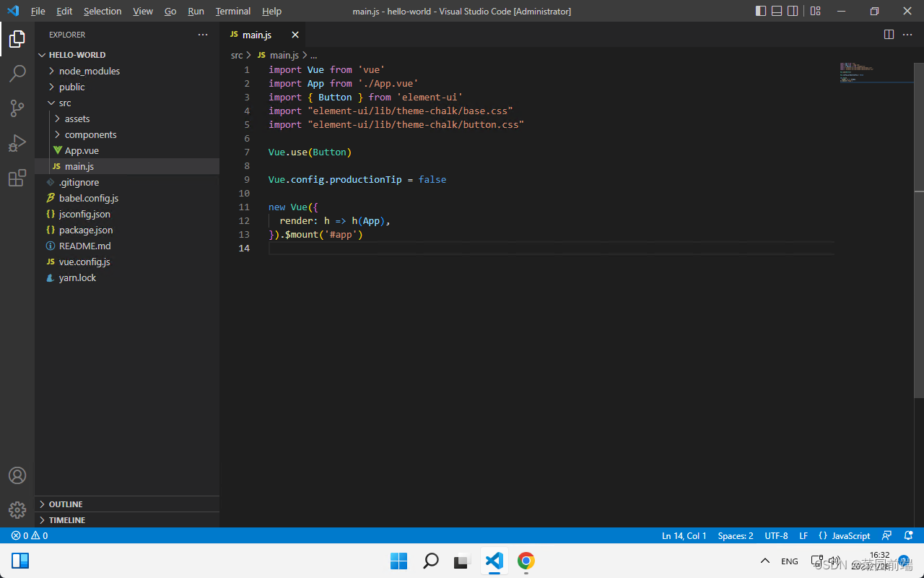
Task: Open the Accounts icon in activity bar
Action: 17,475
